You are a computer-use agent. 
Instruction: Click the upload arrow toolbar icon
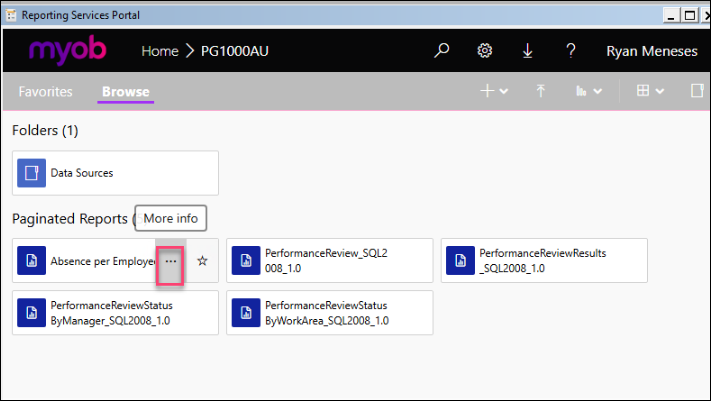540,91
